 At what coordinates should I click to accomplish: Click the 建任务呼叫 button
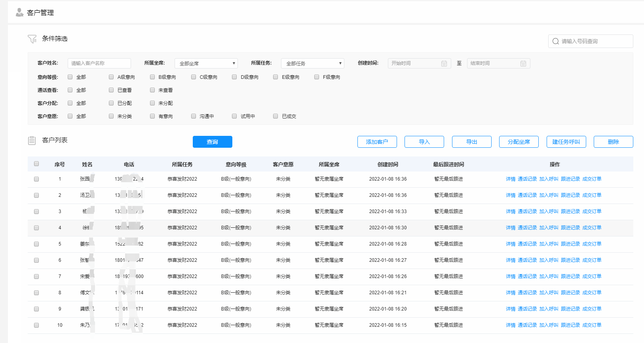566,142
